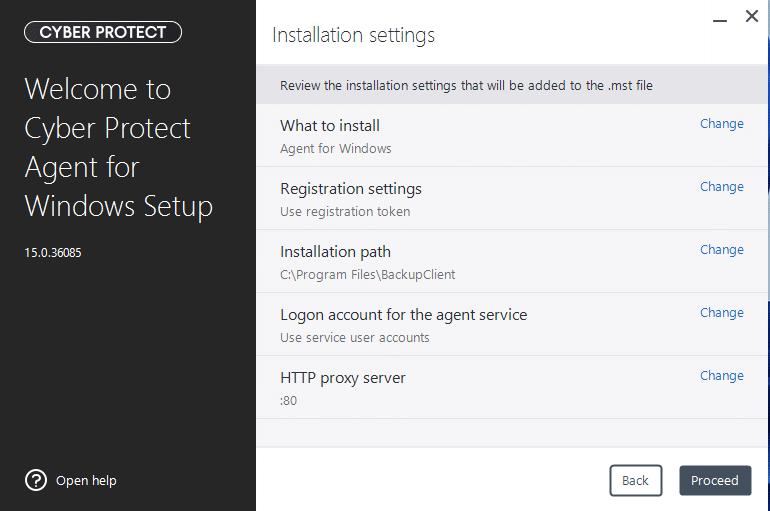This screenshot has width=770, height=511.
Task: Change the logon account for agent service
Action: click(721, 313)
